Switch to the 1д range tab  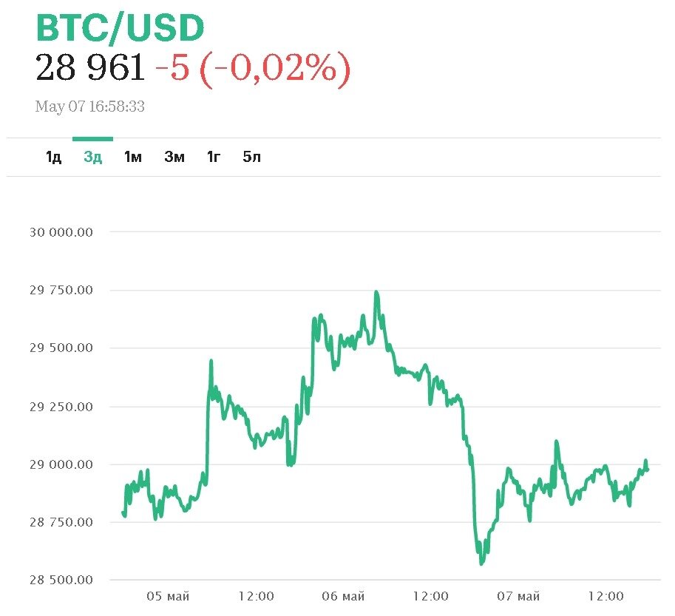pyautogui.click(x=53, y=157)
